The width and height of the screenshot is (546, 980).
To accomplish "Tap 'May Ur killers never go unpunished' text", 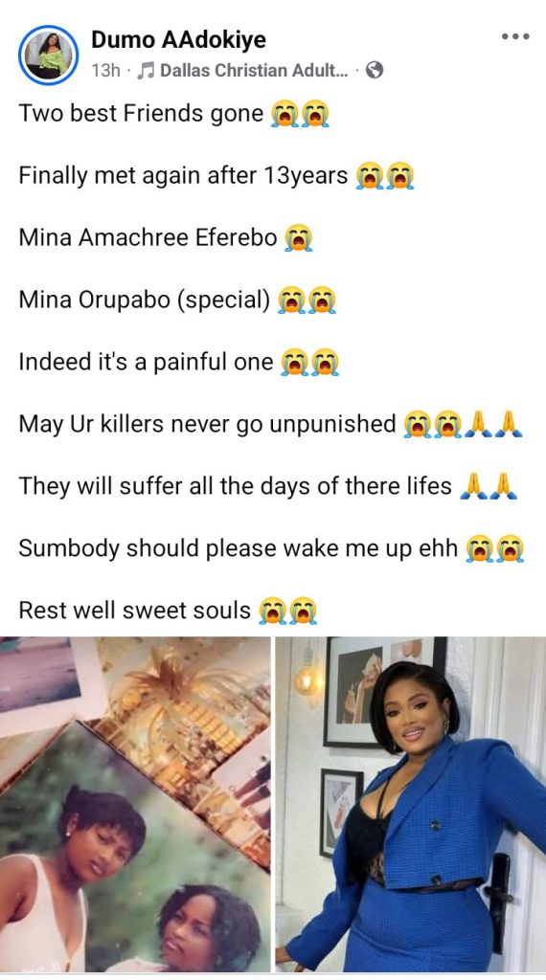I will tap(208, 425).
